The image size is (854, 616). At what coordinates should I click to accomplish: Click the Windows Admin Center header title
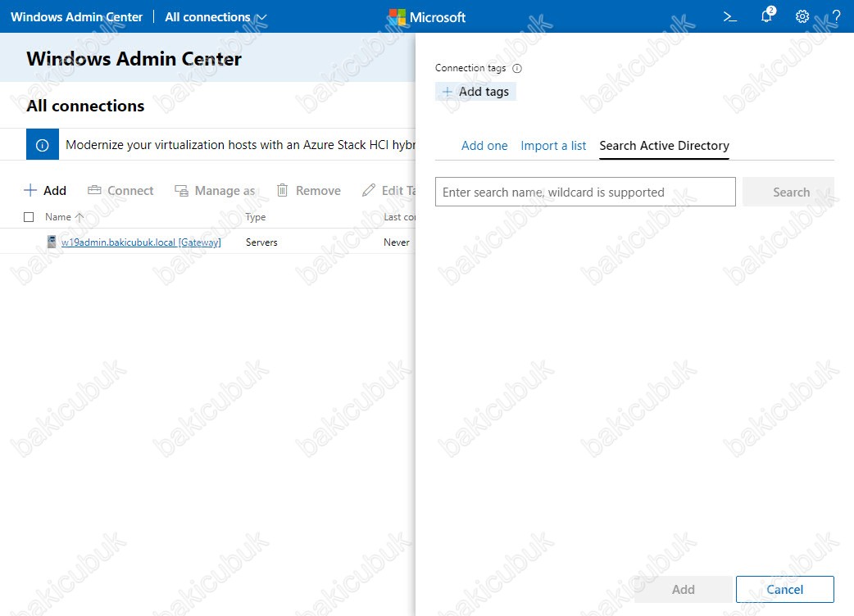pyautogui.click(x=77, y=17)
